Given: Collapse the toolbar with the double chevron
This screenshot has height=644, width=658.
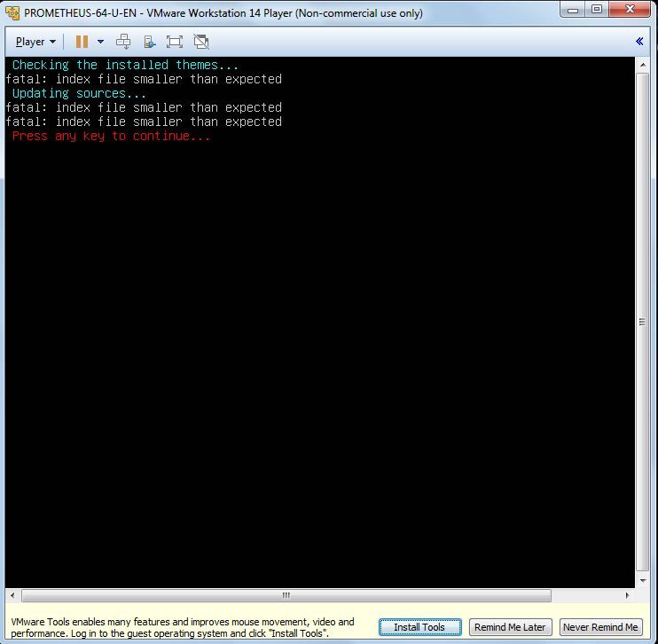Looking at the screenshot, I should click(x=639, y=41).
